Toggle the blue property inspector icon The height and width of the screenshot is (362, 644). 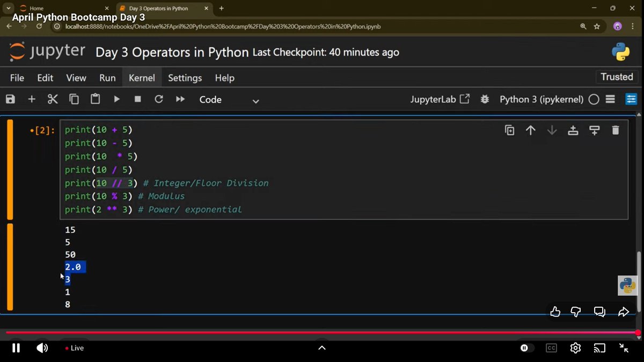(631, 99)
